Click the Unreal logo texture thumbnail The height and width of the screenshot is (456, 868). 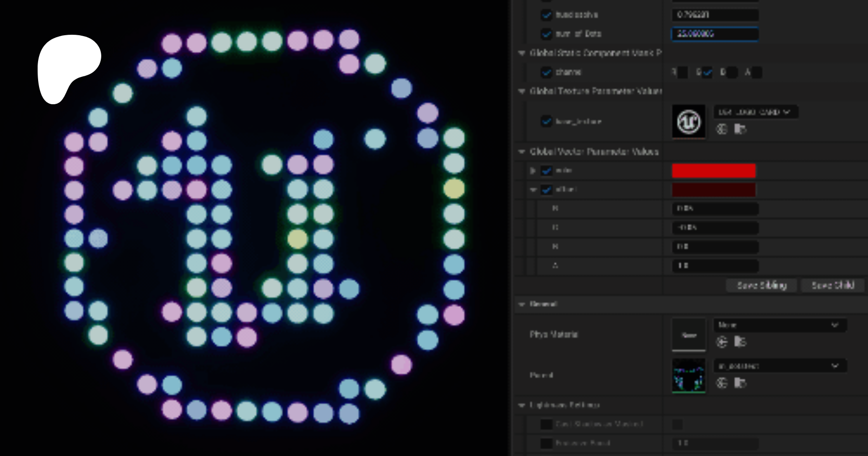pyautogui.click(x=689, y=122)
